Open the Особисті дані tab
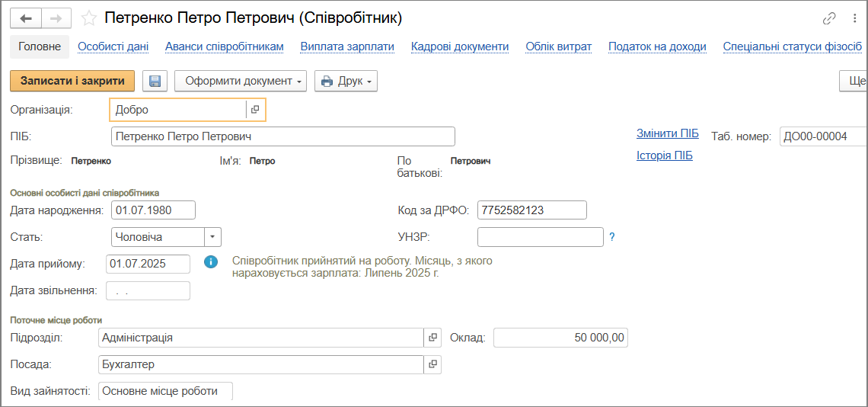Image resolution: width=868 pixels, height=407 pixels. [113, 46]
